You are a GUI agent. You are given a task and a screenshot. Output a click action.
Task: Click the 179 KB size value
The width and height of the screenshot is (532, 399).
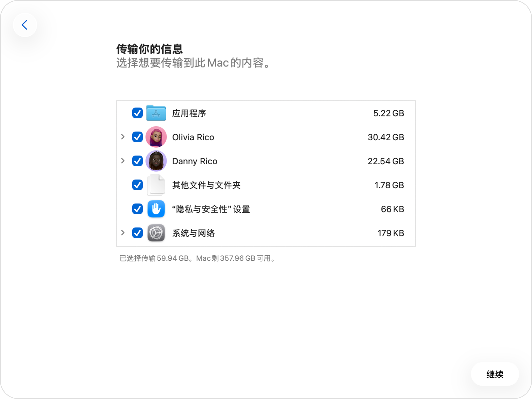[391, 233]
